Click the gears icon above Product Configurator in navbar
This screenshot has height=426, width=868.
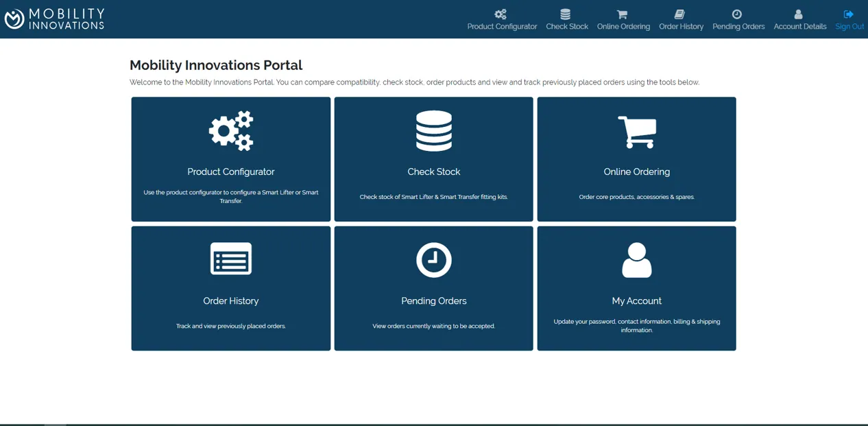(501, 14)
